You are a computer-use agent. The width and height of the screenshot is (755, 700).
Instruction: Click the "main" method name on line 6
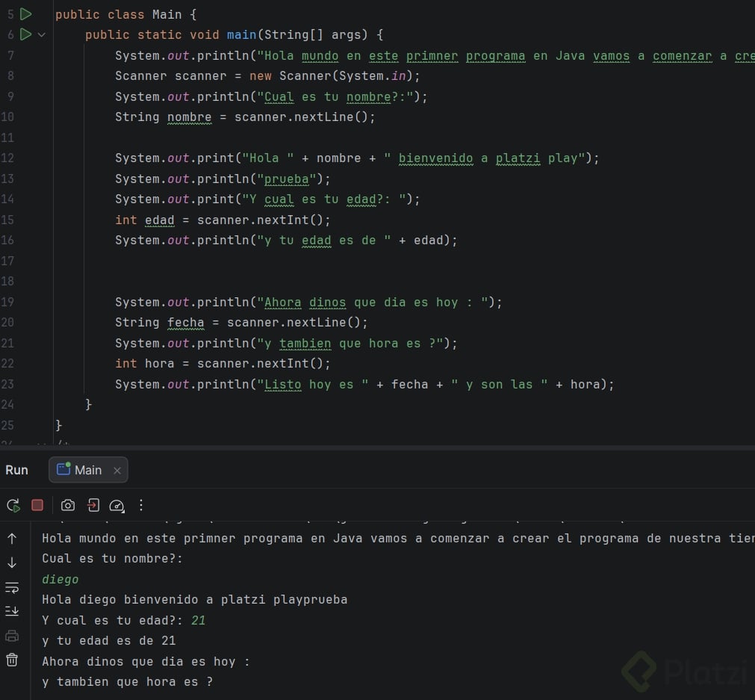(241, 34)
